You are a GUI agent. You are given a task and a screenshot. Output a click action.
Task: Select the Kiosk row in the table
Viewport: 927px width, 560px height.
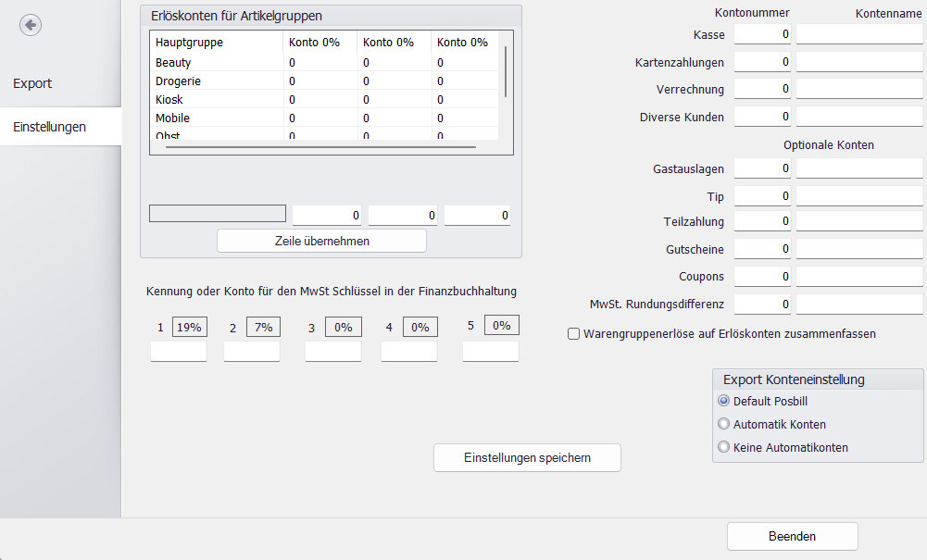click(x=217, y=99)
